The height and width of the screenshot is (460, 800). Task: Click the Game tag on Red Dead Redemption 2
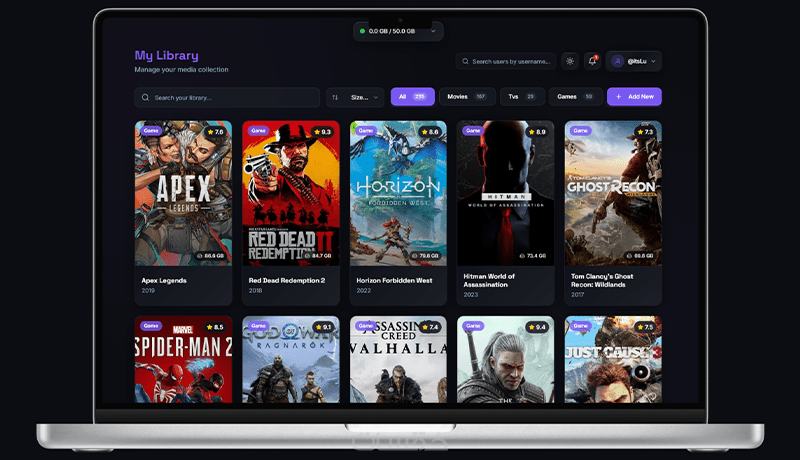click(x=258, y=131)
